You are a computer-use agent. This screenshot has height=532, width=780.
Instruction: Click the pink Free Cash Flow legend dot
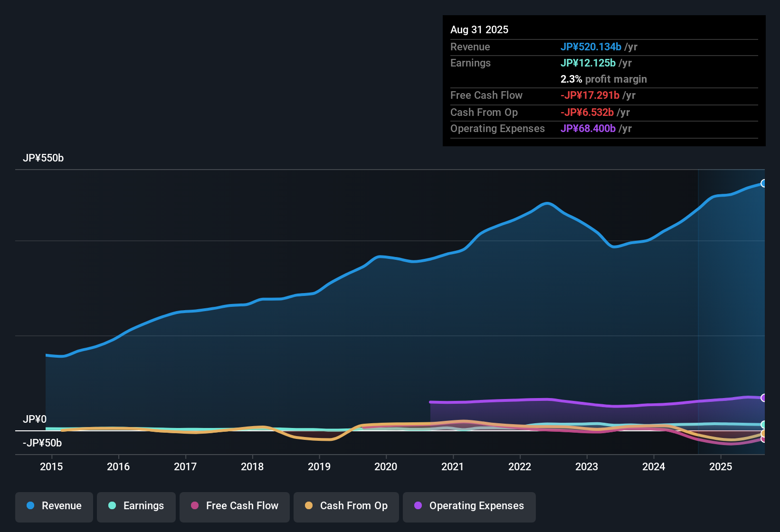click(195, 506)
